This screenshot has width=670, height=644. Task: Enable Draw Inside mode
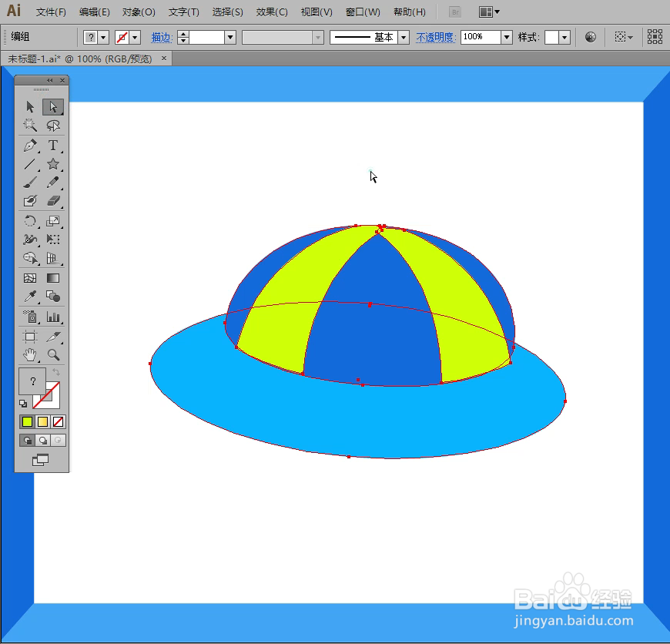[x=58, y=440]
